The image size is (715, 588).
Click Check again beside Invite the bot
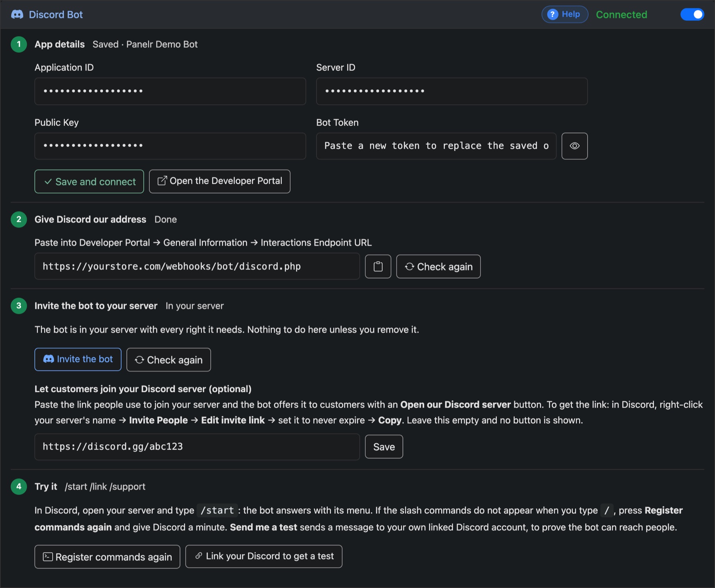tap(168, 360)
